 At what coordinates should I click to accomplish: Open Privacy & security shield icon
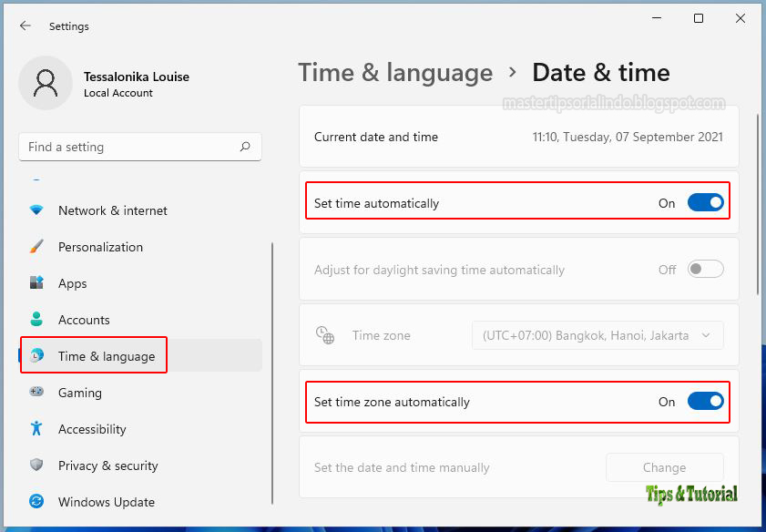point(36,465)
